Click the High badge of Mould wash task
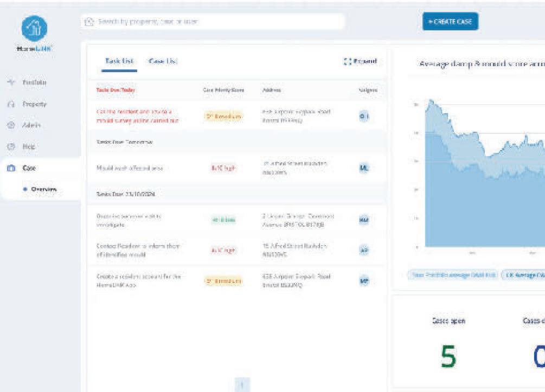Viewport: 545px width, 392px height. pyautogui.click(x=223, y=168)
